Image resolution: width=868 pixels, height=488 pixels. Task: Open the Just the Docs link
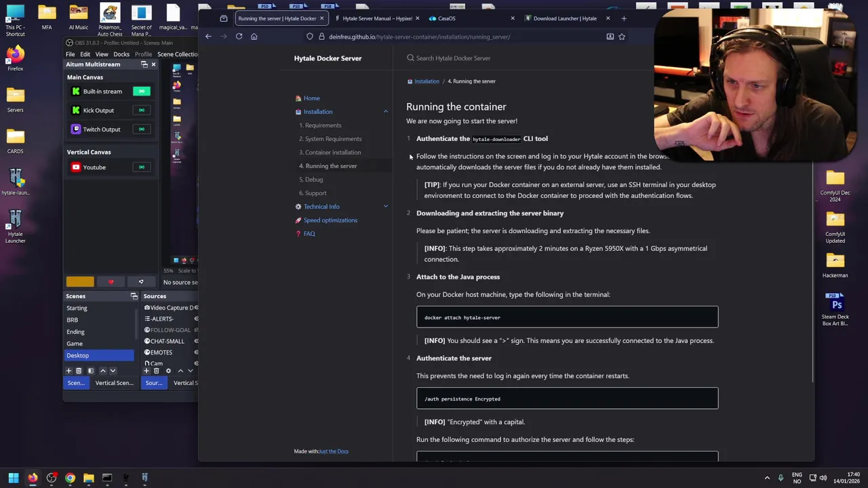(334, 451)
